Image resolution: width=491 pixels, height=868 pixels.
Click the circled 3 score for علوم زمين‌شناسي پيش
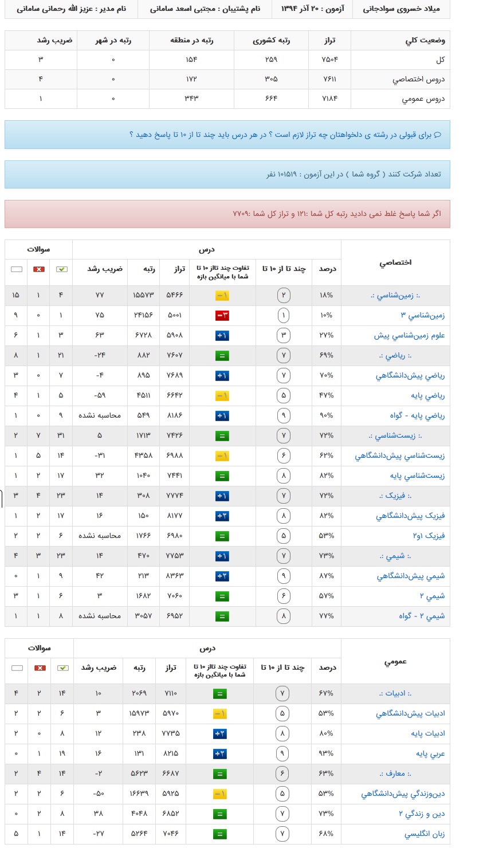[283, 335]
